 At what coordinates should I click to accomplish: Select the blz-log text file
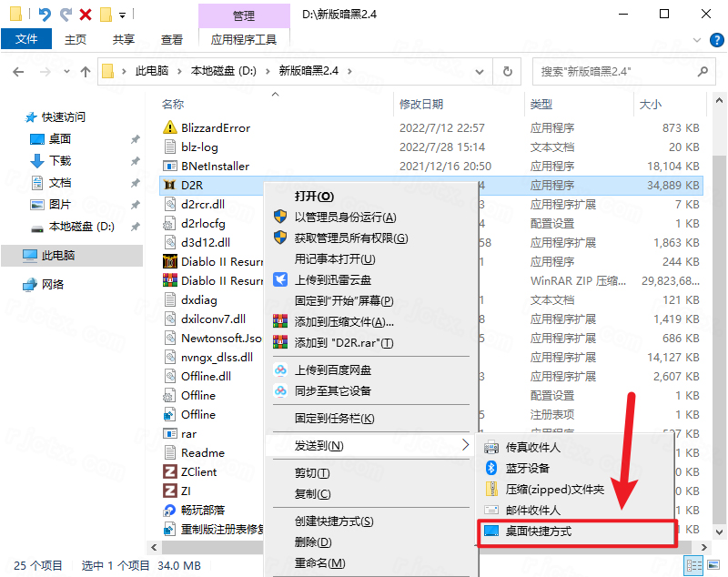[199, 147]
